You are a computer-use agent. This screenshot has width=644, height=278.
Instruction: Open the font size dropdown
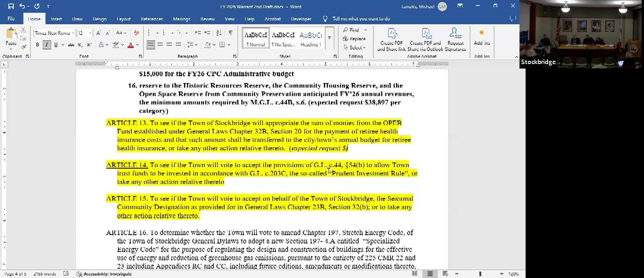point(90,33)
